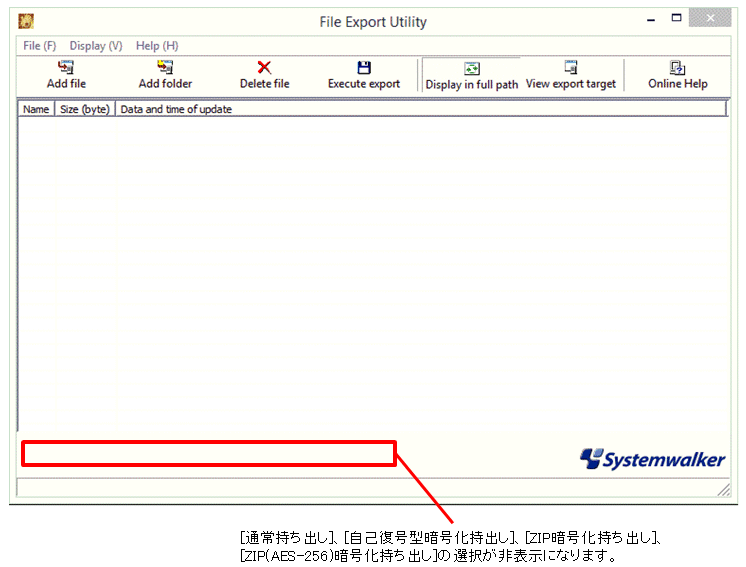Click the application icon in the title bar
Screen dimensions: 746x567
[26, 21]
